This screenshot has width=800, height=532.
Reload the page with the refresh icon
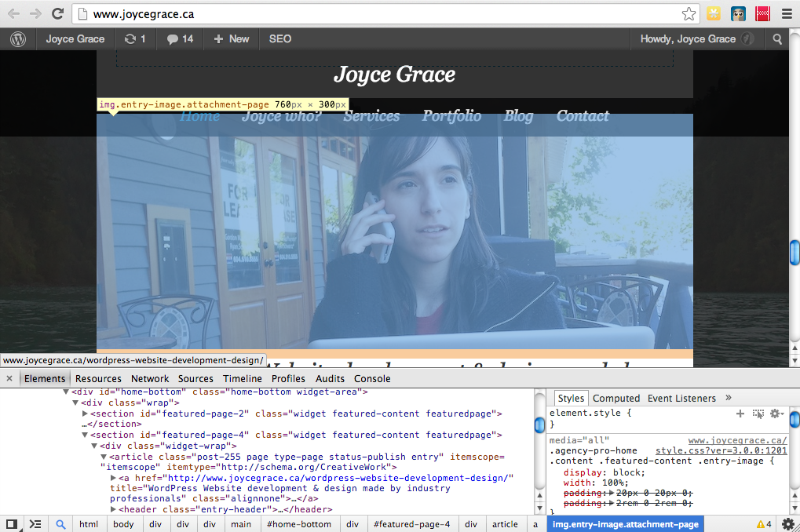(57, 13)
